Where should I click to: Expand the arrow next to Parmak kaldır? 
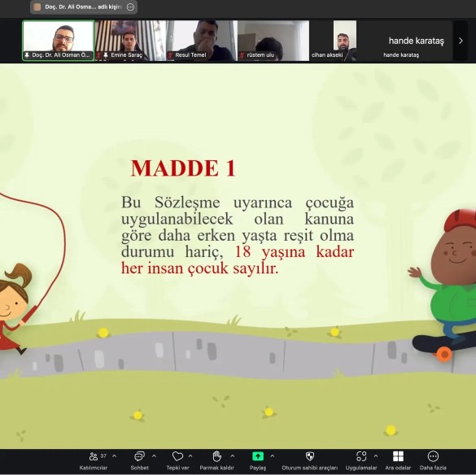232,455
